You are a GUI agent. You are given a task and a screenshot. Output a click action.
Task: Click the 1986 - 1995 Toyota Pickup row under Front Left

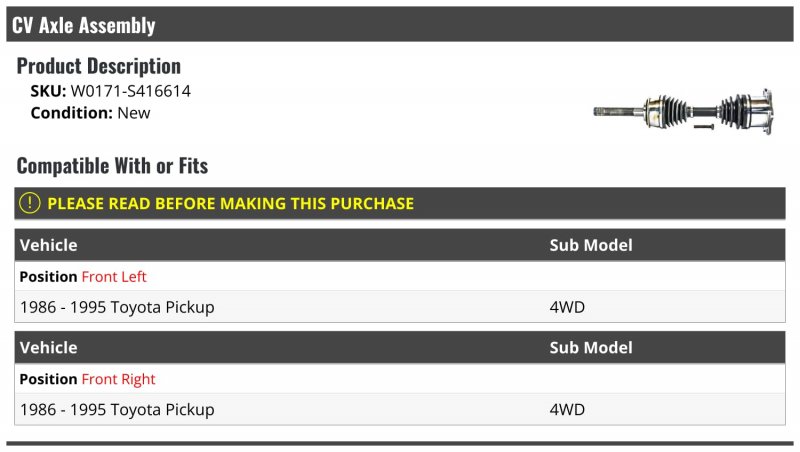tap(400, 307)
